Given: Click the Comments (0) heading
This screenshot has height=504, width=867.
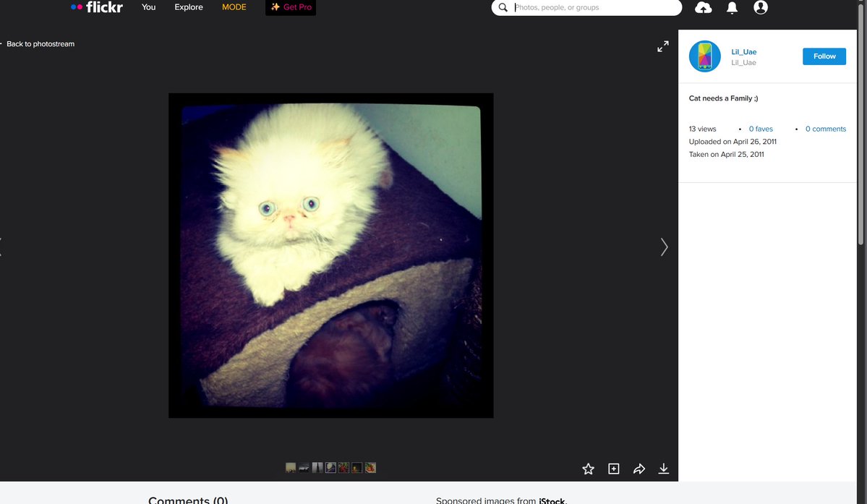Looking at the screenshot, I should point(188,500).
